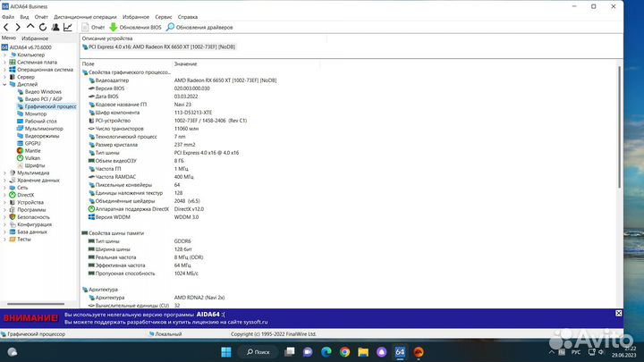Expand the Операционная система tree node
Screen dimensions: 644x362
5,70
